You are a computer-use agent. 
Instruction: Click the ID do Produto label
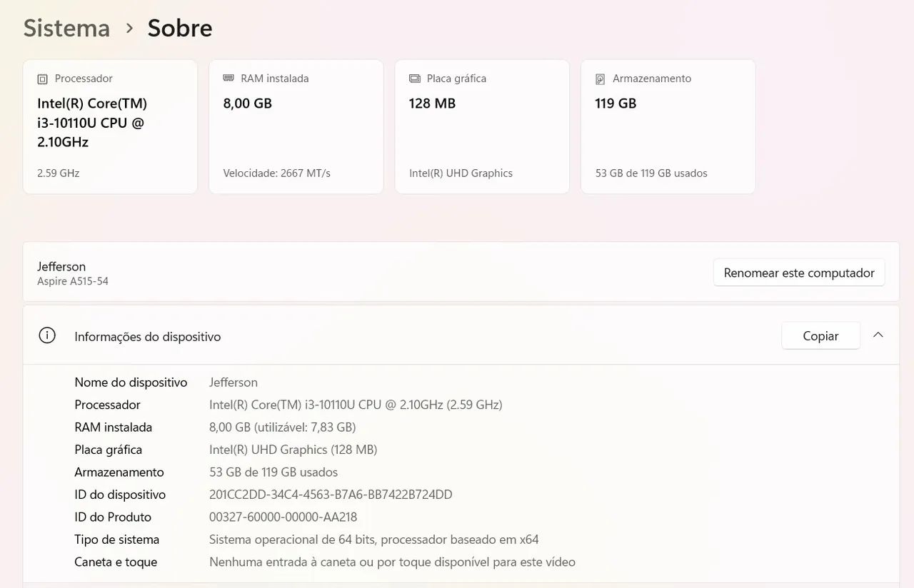[x=113, y=517]
